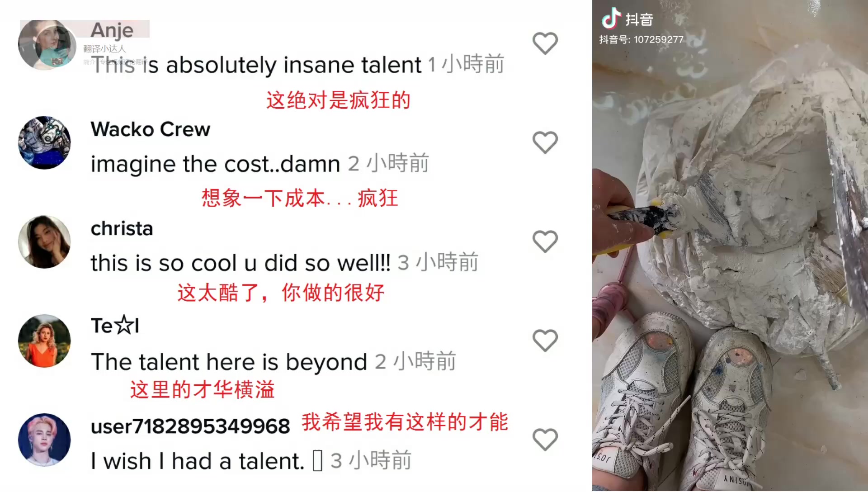Select comment 'imagine the cost..damn'
Image resolution: width=868 pixels, height=492 pixels.
215,164
